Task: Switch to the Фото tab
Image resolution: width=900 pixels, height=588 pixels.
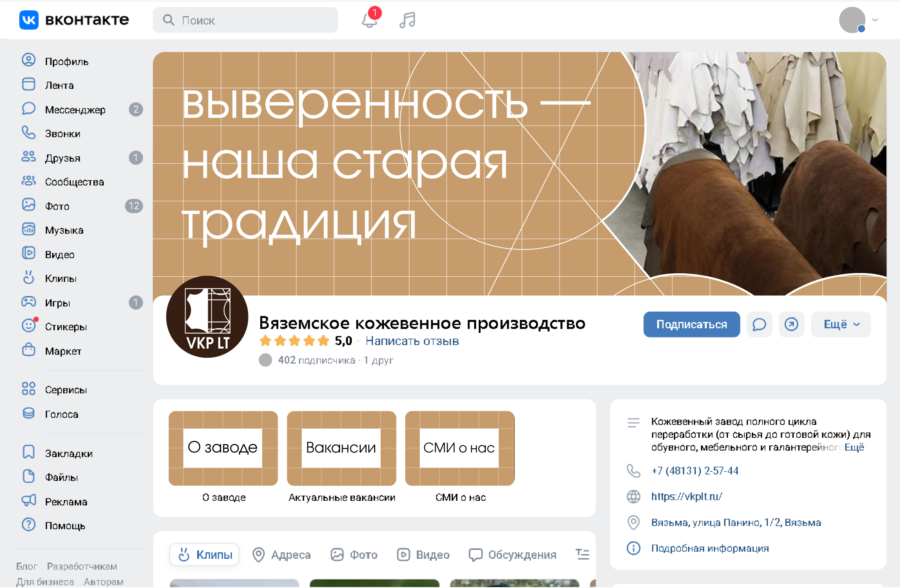Action: coord(354,554)
